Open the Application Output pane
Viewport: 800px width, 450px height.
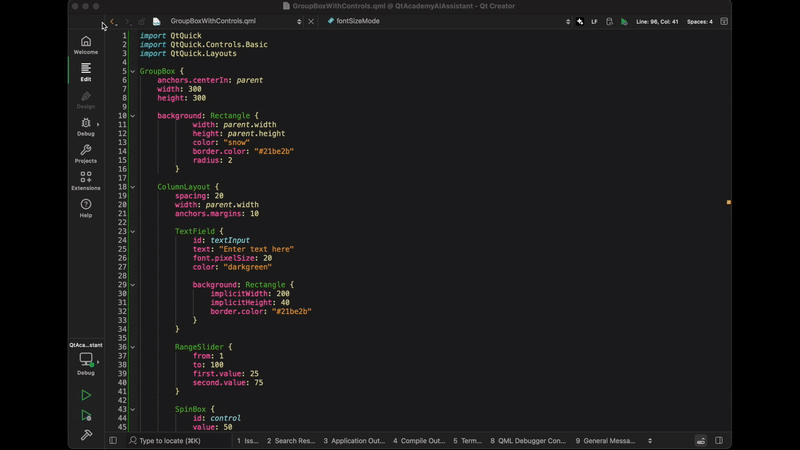pyautogui.click(x=354, y=440)
